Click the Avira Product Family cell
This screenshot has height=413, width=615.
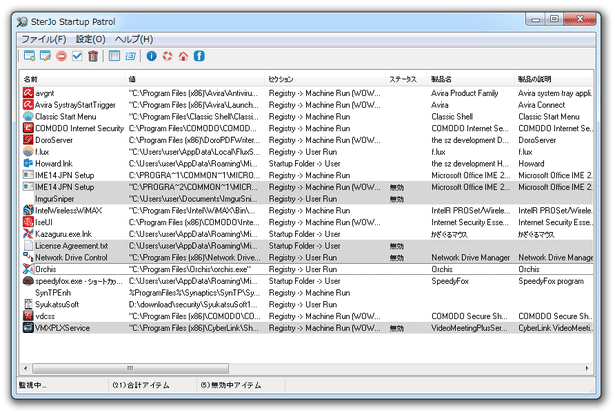tap(465, 93)
